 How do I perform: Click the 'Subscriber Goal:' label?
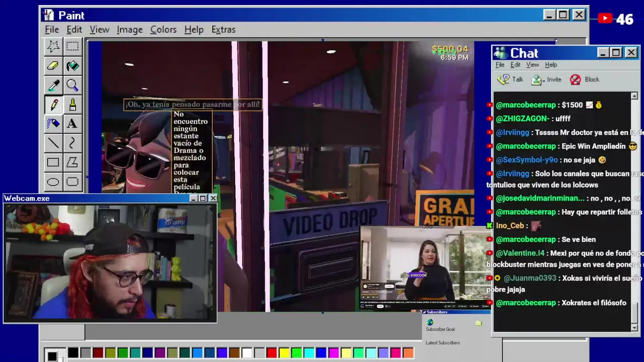pos(440,329)
